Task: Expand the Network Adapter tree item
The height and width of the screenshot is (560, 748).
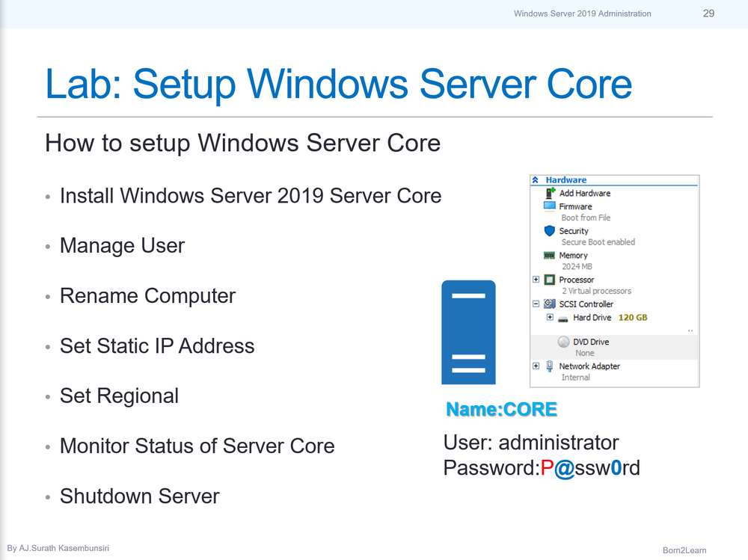Action: [x=536, y=364]
